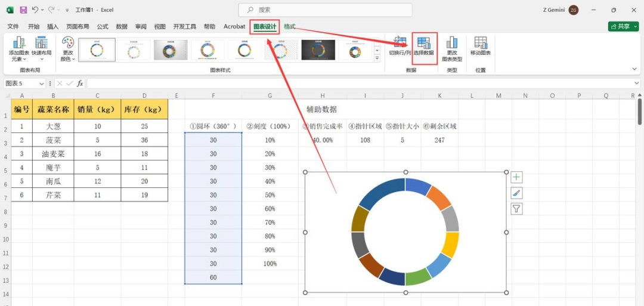
Task: Click the 共享 share button
Action: 620,26
